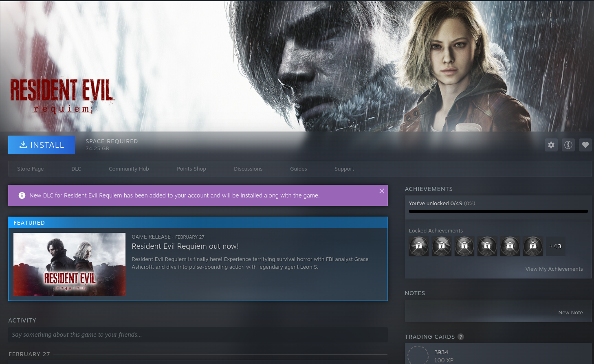Show game info icon

(x=568, y=145)
